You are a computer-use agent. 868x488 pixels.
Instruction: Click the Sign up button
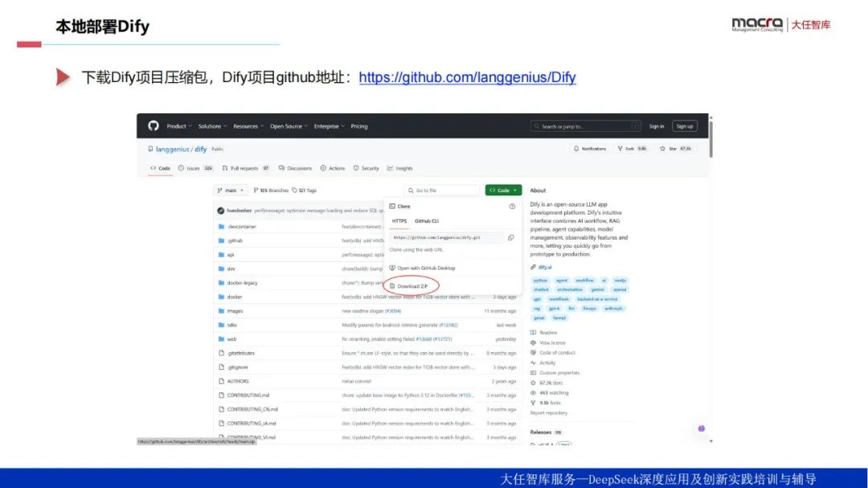coord(685,126)
